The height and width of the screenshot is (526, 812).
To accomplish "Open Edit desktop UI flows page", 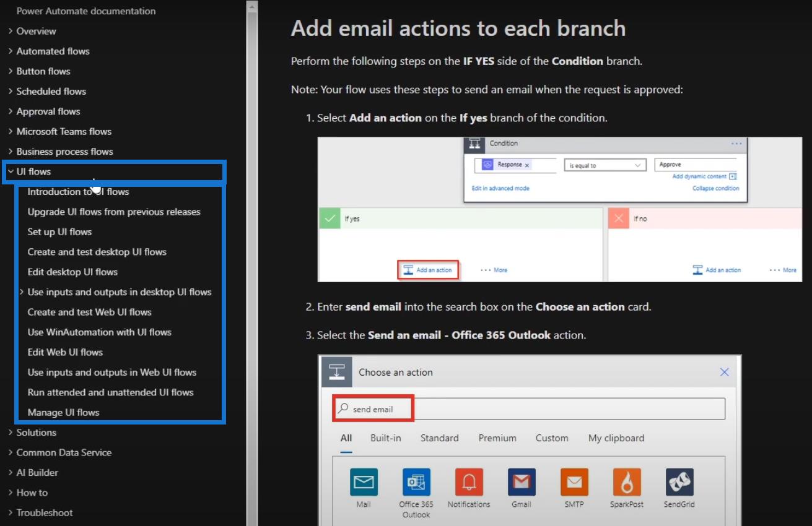I will click(72, 272).
